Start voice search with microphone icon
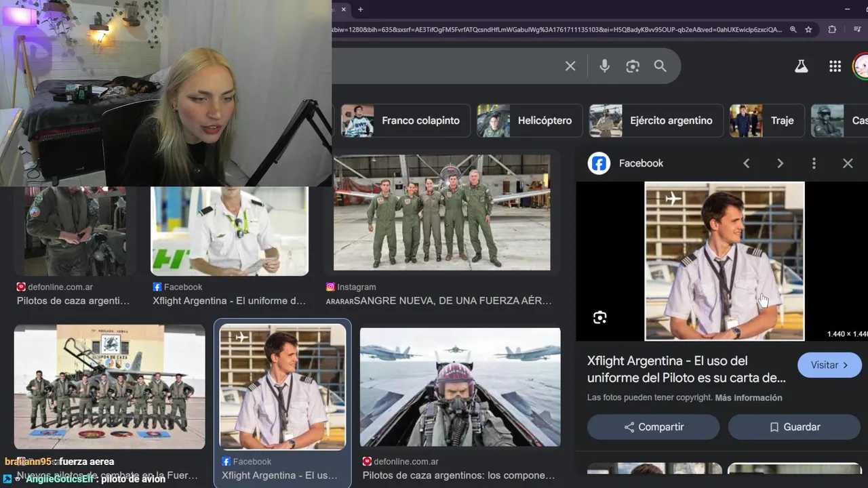 (604, 66)
